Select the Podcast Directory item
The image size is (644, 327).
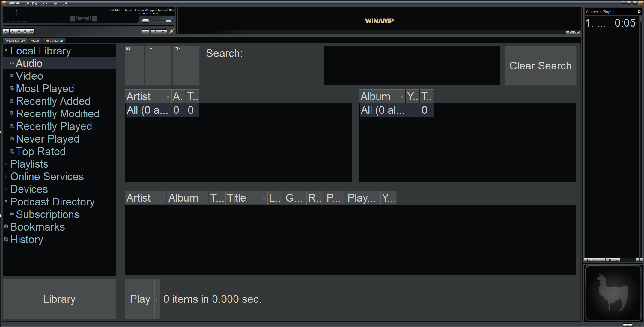52,202
